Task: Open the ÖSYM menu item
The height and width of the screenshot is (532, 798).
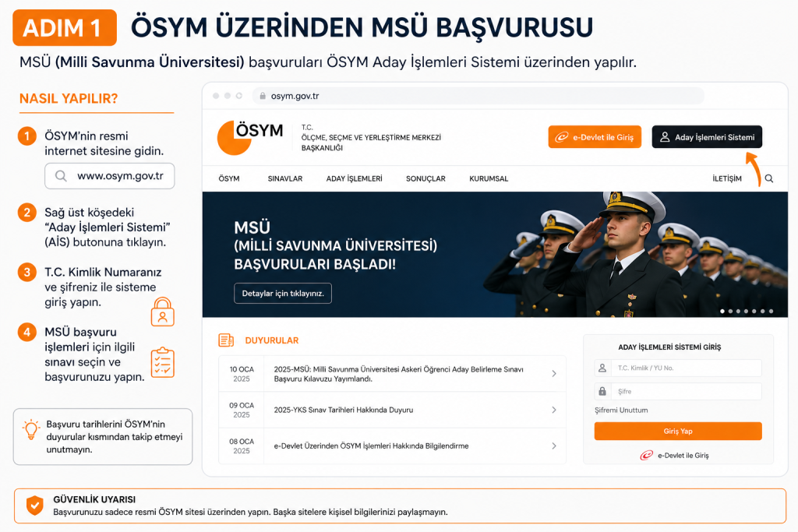Action: (229, 178)
